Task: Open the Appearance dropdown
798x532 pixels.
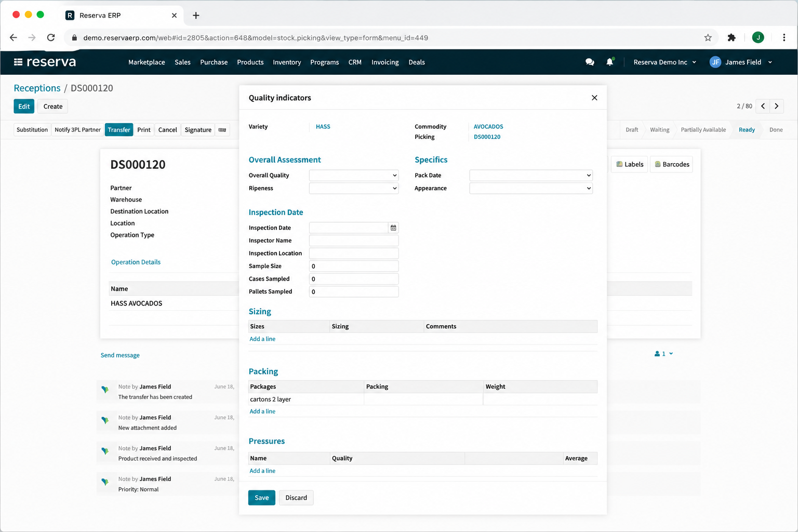Action: 531,189
